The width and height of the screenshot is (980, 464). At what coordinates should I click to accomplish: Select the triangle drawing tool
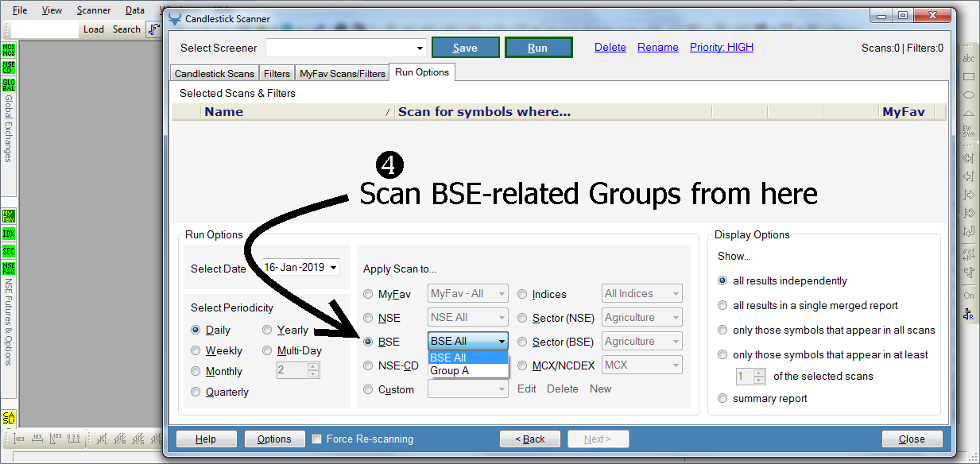(969, 114)
